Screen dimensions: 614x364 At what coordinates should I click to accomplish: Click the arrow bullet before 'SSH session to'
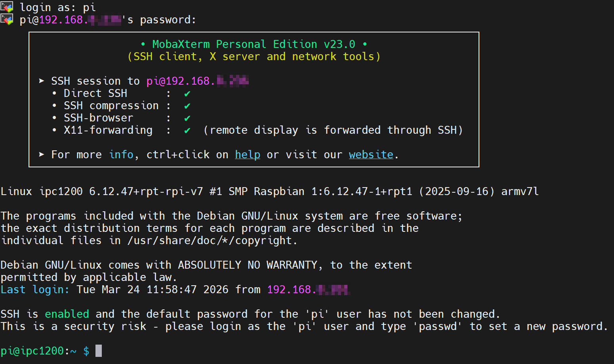42,81
